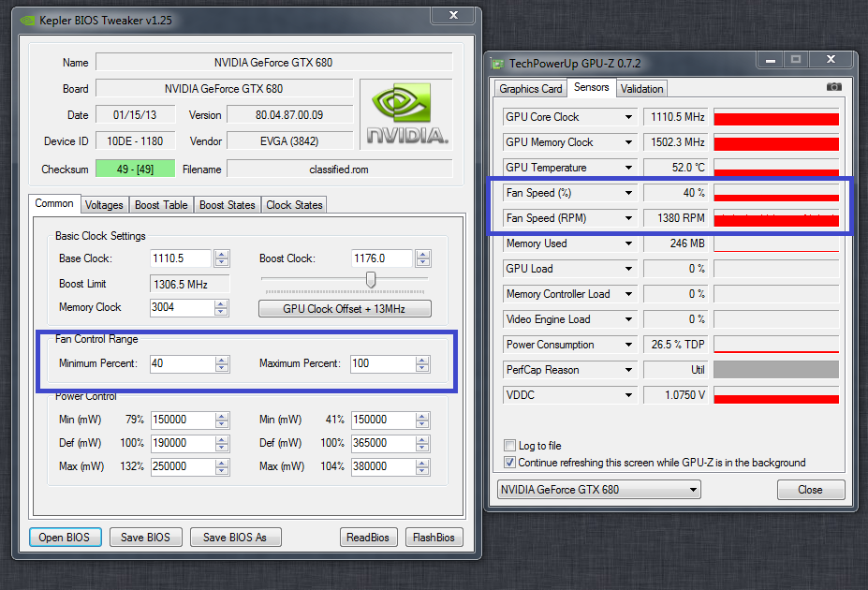Click the Open BIOS button
This screenshot has height=590, width=868.
(x=65, y=537)
